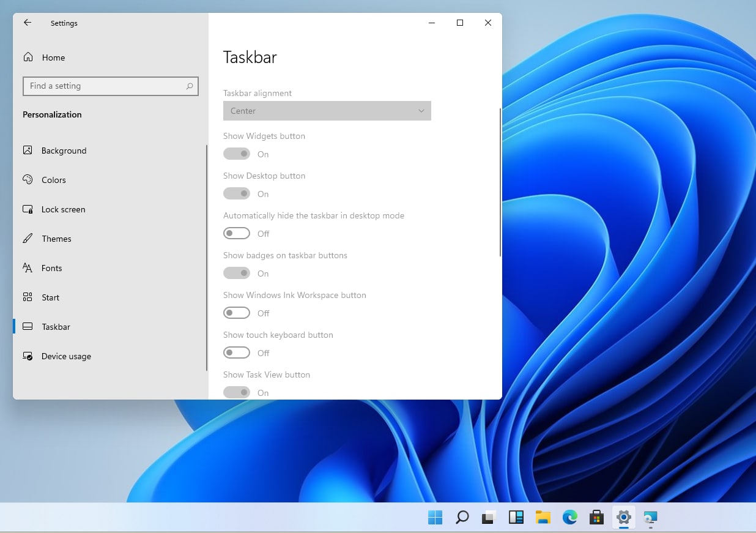756x533 pixels.
Task: Select Background in Personalization sidebar
Action: pos(110,151)
